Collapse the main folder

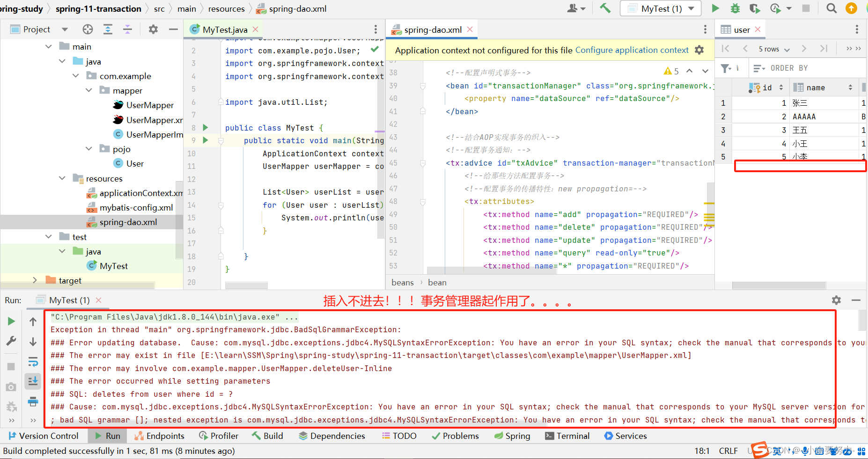(x=48, y=47)
